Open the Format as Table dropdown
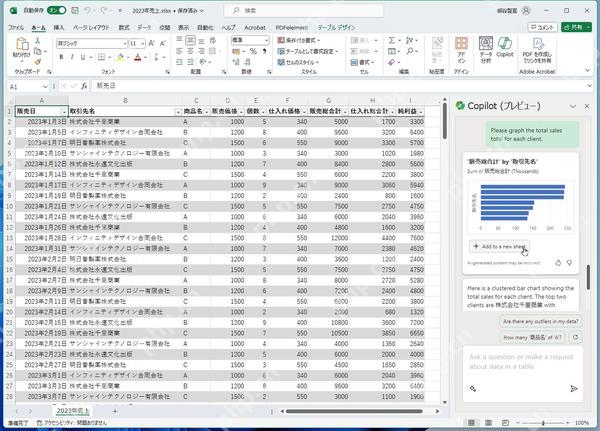Viewport: 600px width, 431px height. pyautogui.click(x=308, y=51)
